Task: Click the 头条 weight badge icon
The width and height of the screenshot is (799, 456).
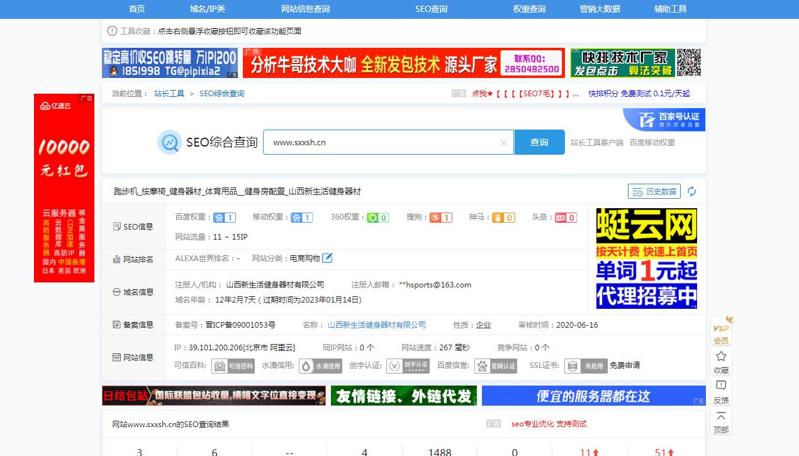Action: [566, 218]
